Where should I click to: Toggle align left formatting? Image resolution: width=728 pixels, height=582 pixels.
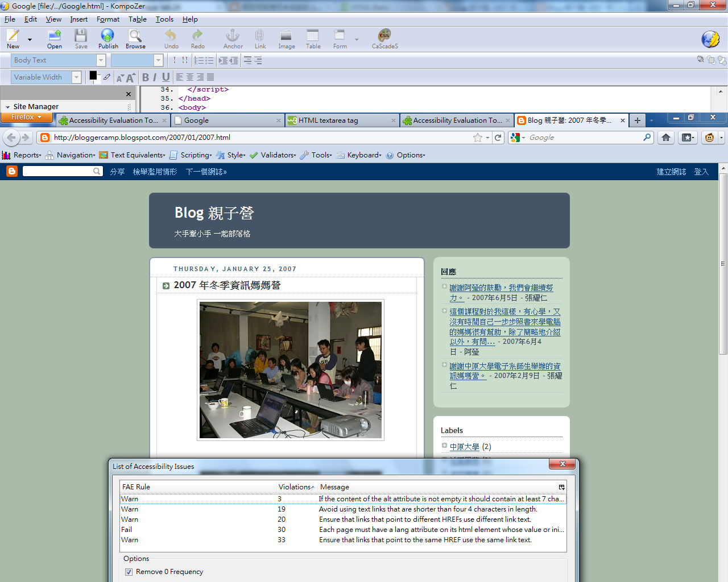click(x=180, y=77)
